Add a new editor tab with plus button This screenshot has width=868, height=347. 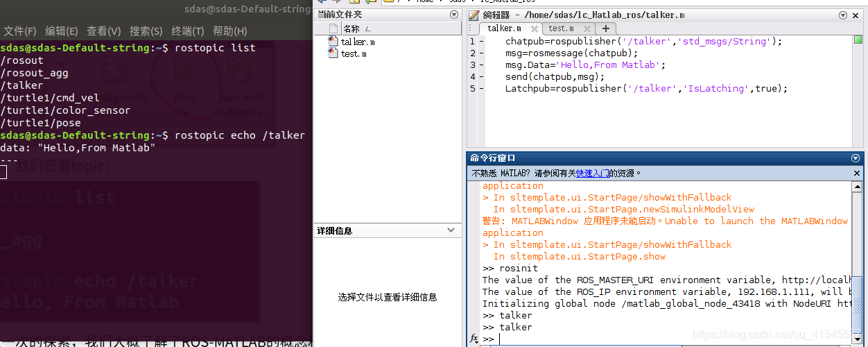click(x=605, y=28)
